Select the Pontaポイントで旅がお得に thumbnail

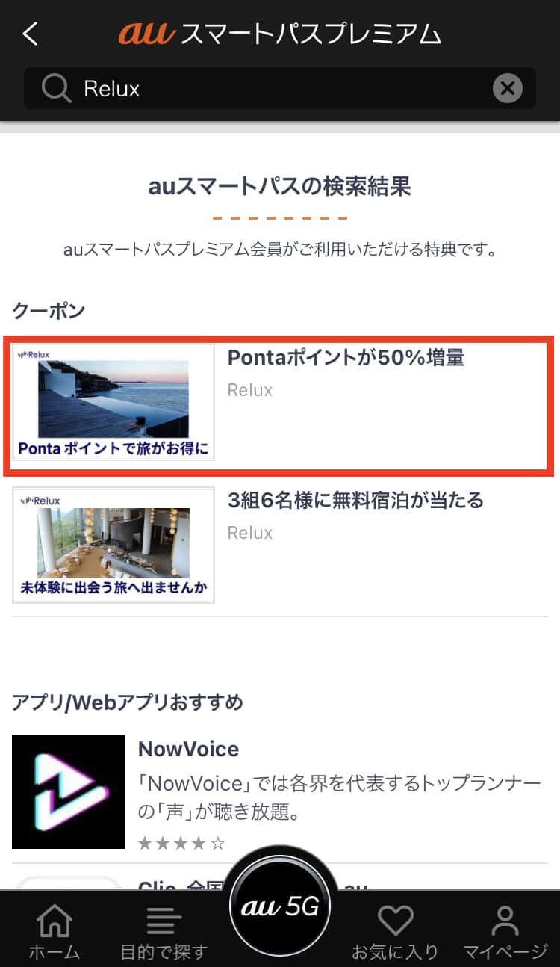coord(113,403)
